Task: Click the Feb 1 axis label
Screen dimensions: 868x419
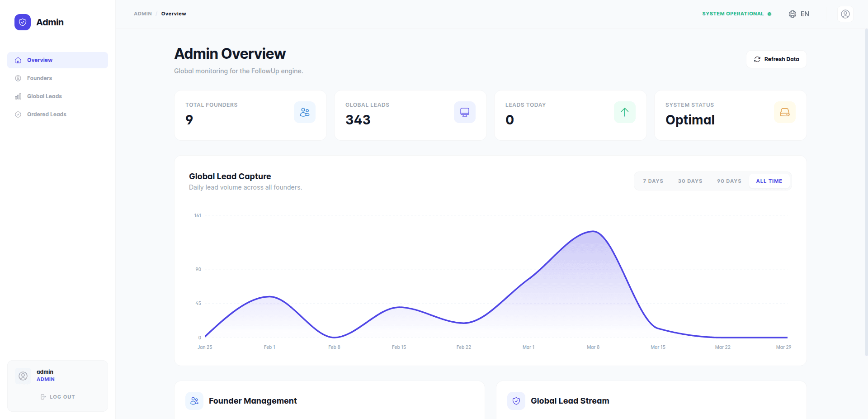Action: pos(269,347)
